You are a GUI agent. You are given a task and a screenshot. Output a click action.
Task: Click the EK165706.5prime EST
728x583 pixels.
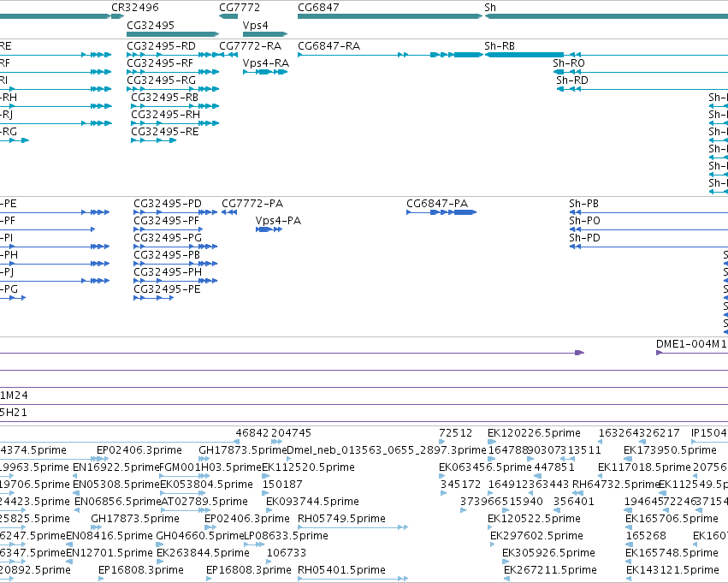click(672, 519)
